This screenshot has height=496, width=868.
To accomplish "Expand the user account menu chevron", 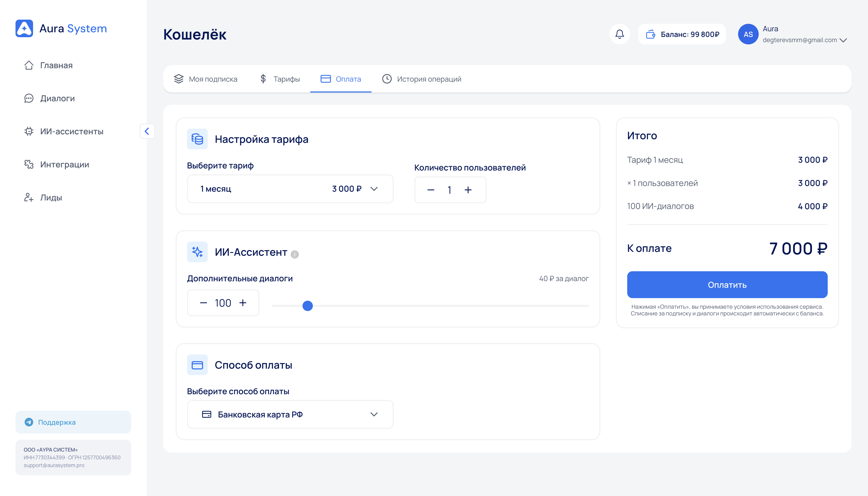I will pos(843,40).
